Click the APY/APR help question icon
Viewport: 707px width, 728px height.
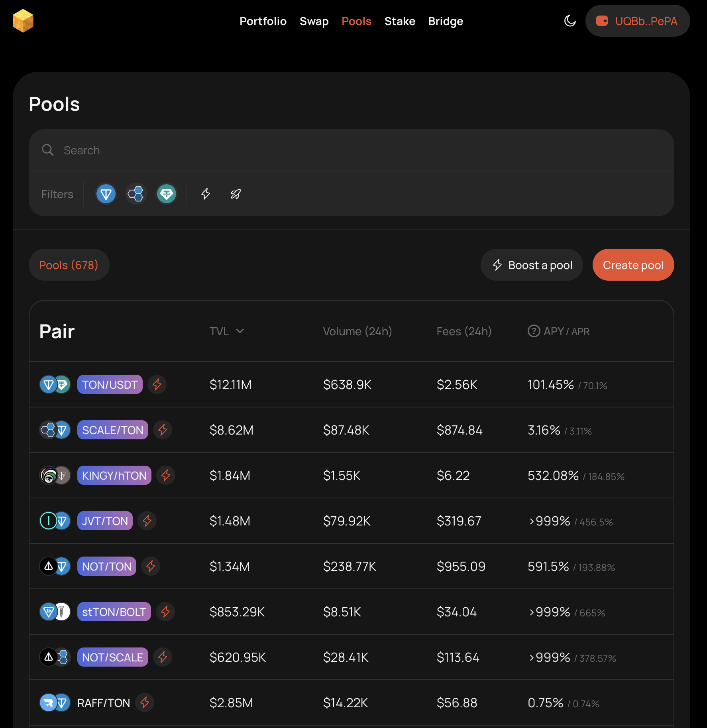534,331
